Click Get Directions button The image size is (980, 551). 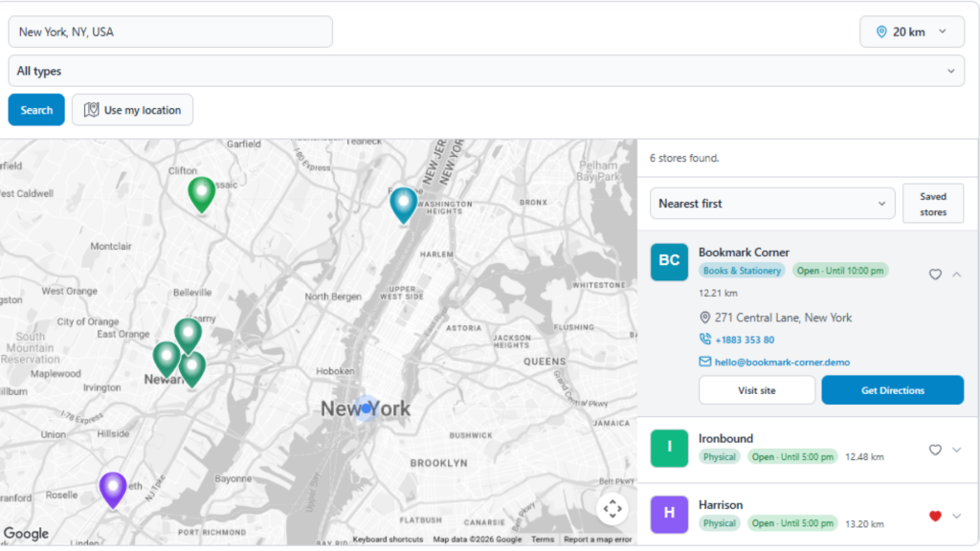(893, 390)
